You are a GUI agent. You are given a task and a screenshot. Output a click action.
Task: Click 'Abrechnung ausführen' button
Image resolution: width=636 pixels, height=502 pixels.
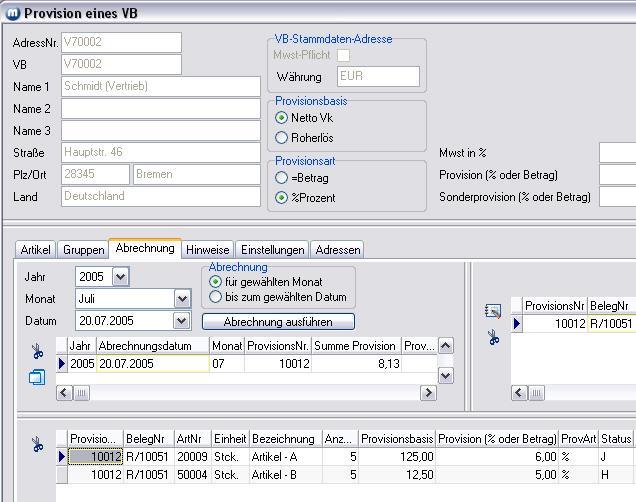point(279,322)
